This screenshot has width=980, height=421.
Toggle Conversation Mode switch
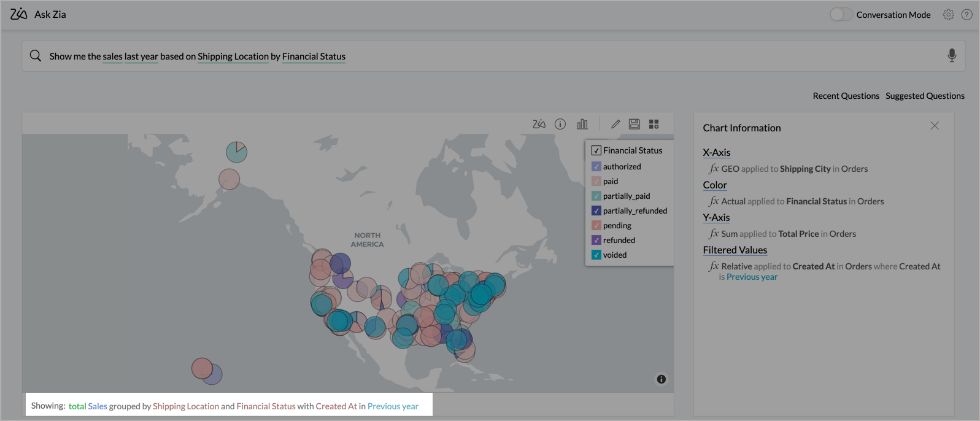(x=841, y=15)
